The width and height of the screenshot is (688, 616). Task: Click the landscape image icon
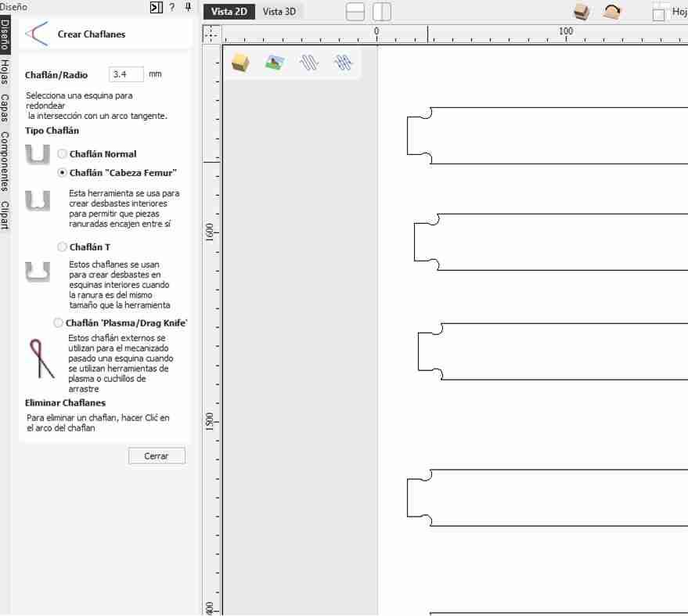coord(275,63)
